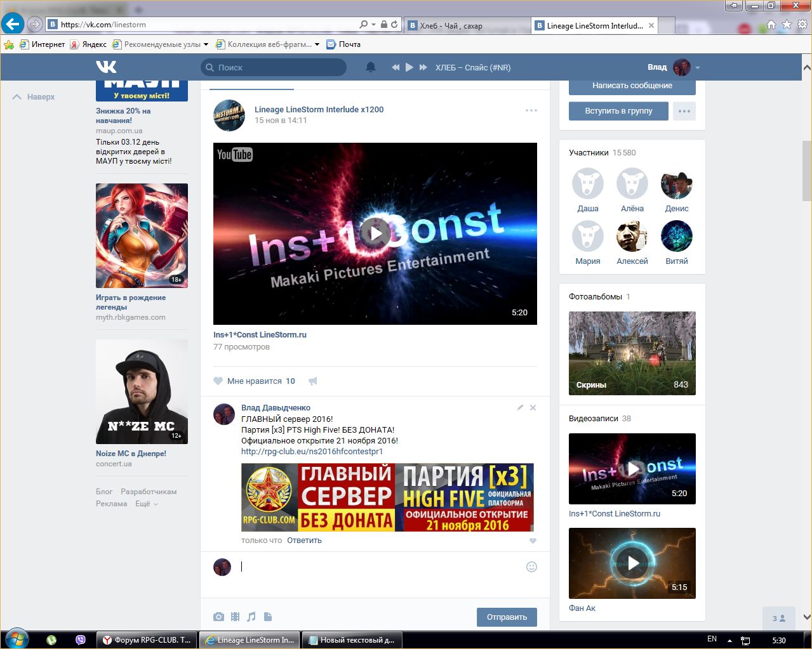The width and height of the screenshot is (812, 649).
Task: Click the VK Поиск search field
Action: click(x=274, y=67)
